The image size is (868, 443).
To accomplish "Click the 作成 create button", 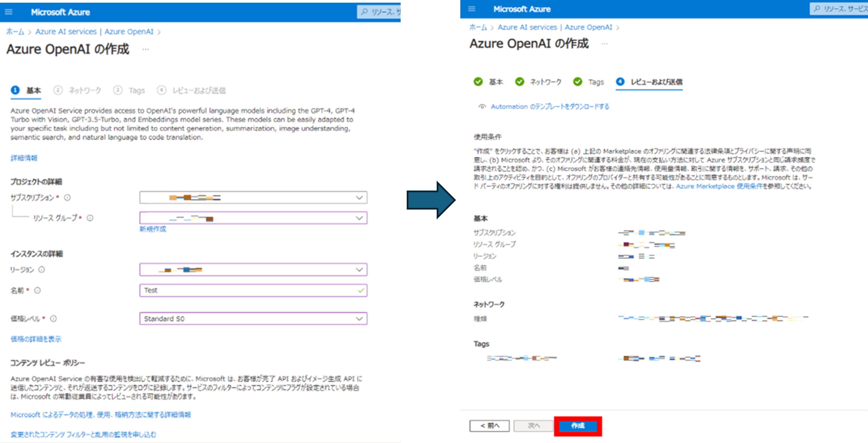I will pos(578,426).
